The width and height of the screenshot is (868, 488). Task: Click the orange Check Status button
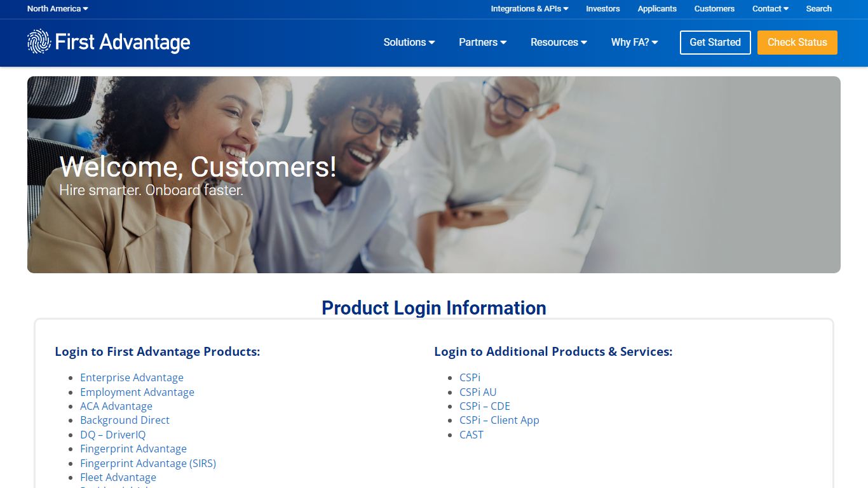point(797,43)
